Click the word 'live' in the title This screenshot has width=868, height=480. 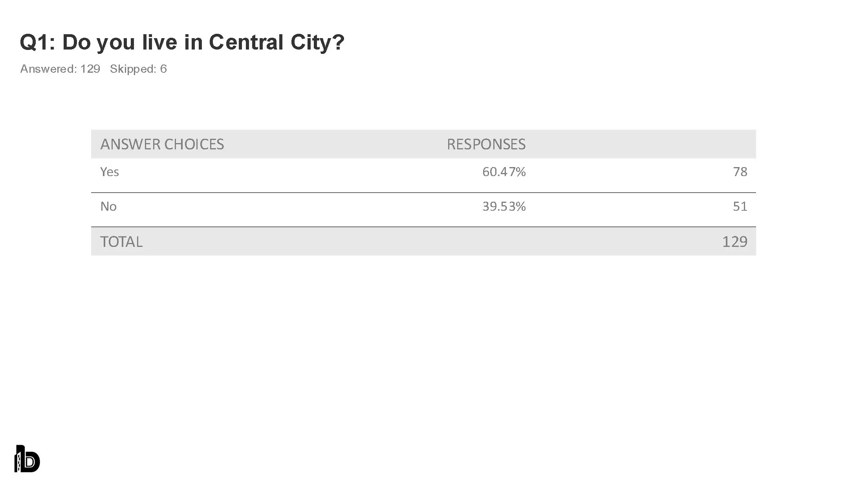click(x=159, y=42)
